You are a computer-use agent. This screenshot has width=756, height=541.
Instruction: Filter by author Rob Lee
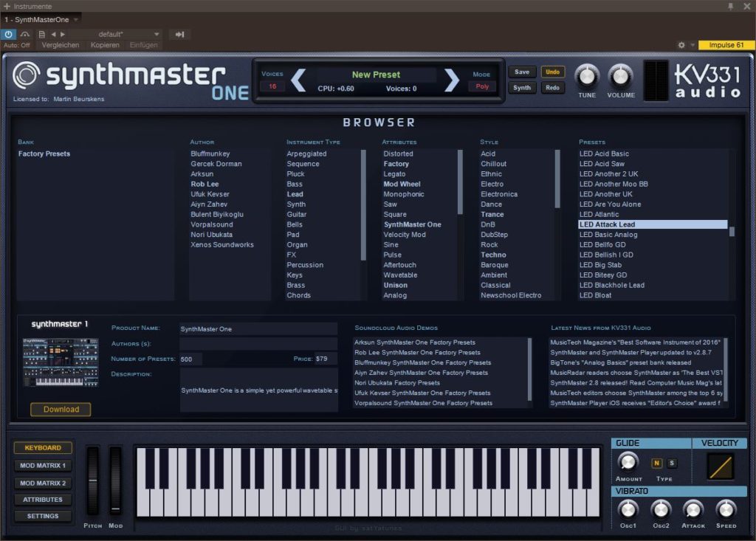pyautogui.click(x=205, y=185)
